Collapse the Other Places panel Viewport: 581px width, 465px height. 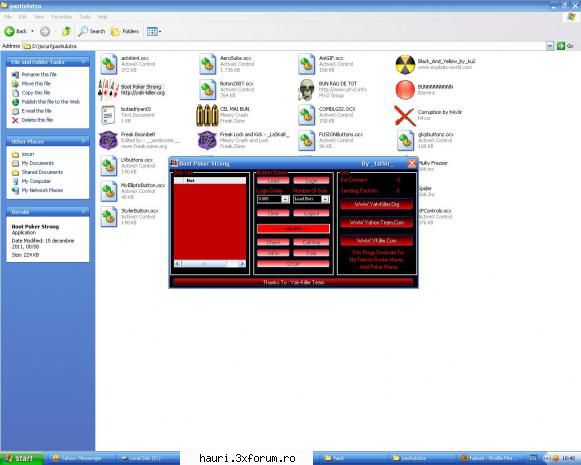pos(83,141)
